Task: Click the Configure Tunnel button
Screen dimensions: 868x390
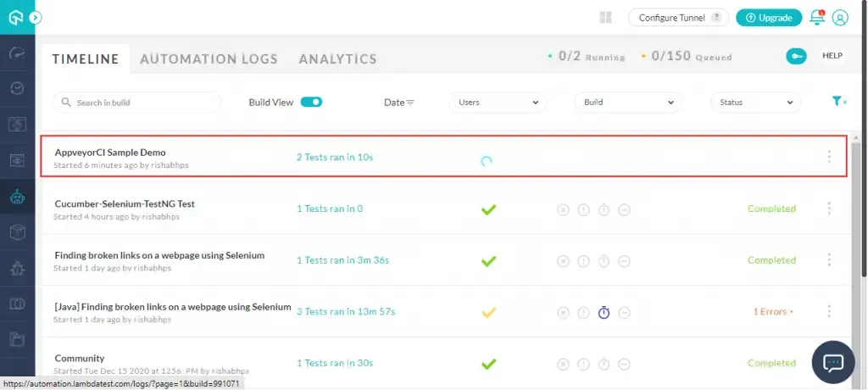Action: pos(678,17)
